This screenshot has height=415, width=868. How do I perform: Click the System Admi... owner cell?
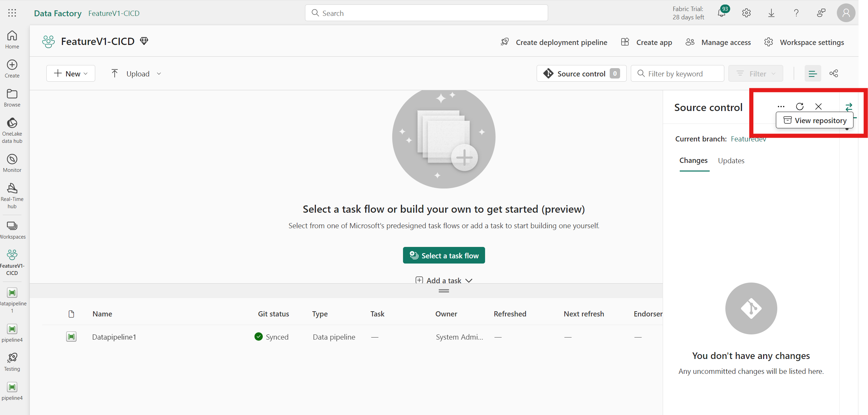click(459, 337)
